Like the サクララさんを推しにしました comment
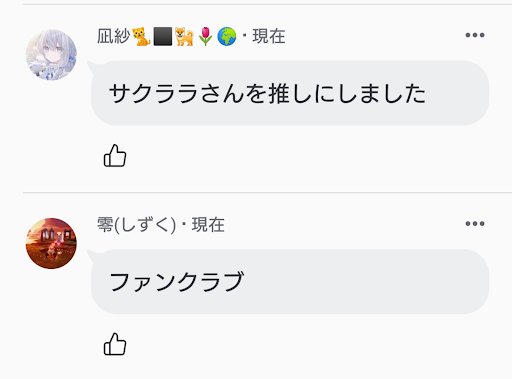Image resolution: width=512 pixels, height=379 pixels. 115,156
